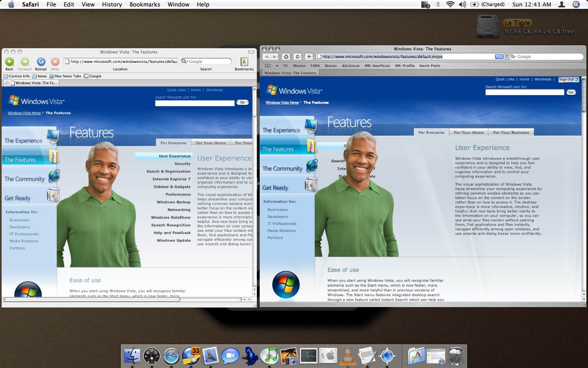Click Camino tab 'Windows Vista: The Fe...'

(33, 83)
